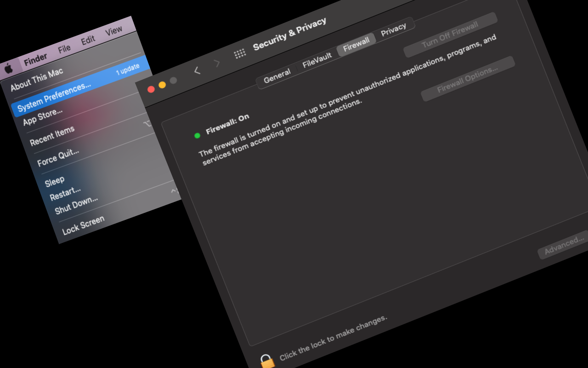Open Firewall Options

(468, 78)
